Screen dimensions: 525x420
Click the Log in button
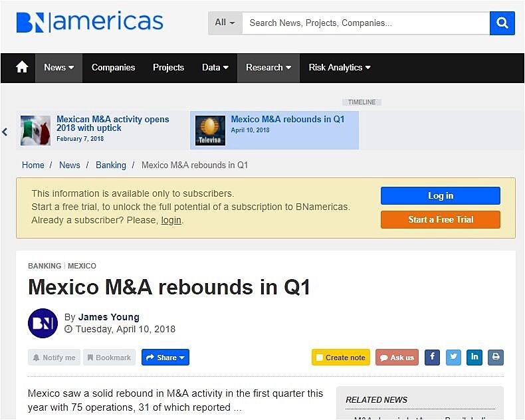[441, 195]
